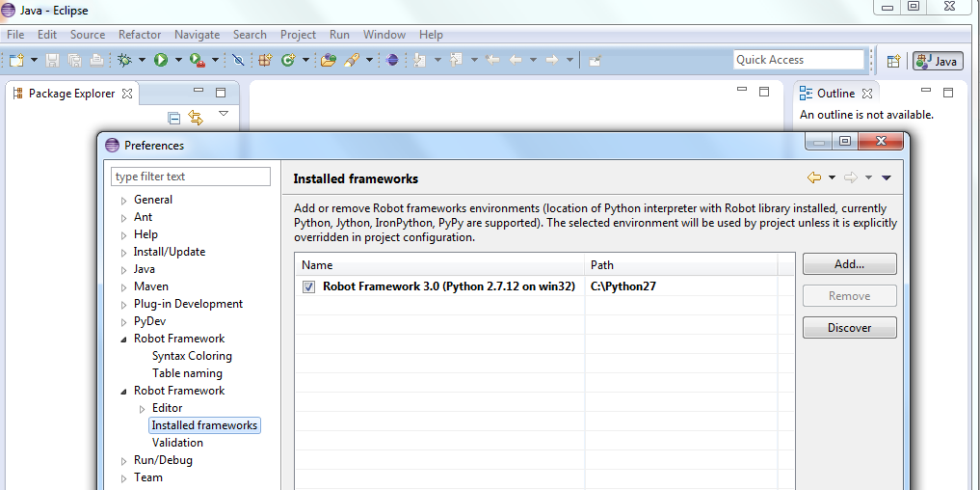This screenshot has height=490, width=980.
Task: Click the Path column header
Action: pos(681,264)
